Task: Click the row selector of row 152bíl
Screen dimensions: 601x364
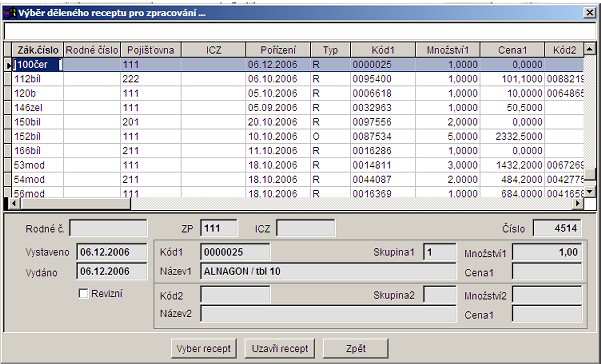Action: [x=8, y=136]
